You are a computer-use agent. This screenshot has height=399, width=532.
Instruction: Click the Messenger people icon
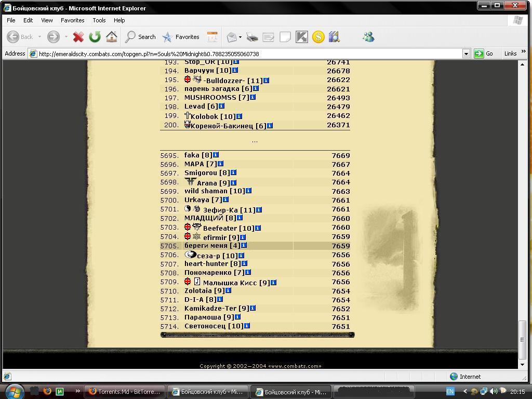(368, 37)
